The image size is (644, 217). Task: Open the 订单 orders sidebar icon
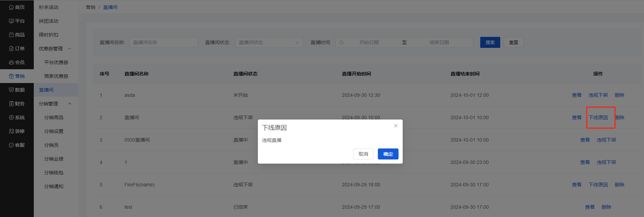point(11,49)
